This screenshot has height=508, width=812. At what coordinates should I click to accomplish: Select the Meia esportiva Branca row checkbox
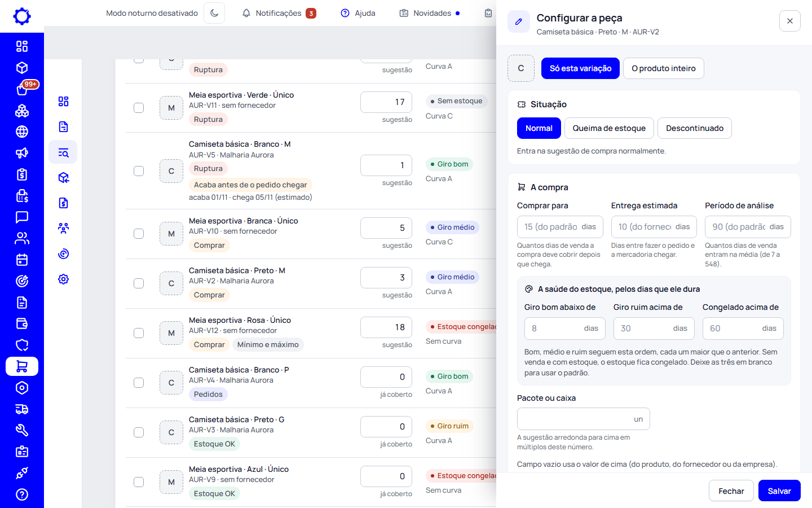(139, 234)
